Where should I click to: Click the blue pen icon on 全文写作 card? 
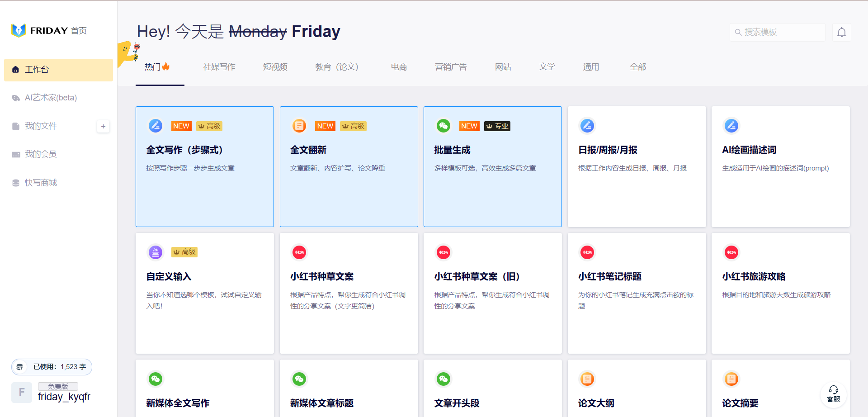click(x=156, y=126)
